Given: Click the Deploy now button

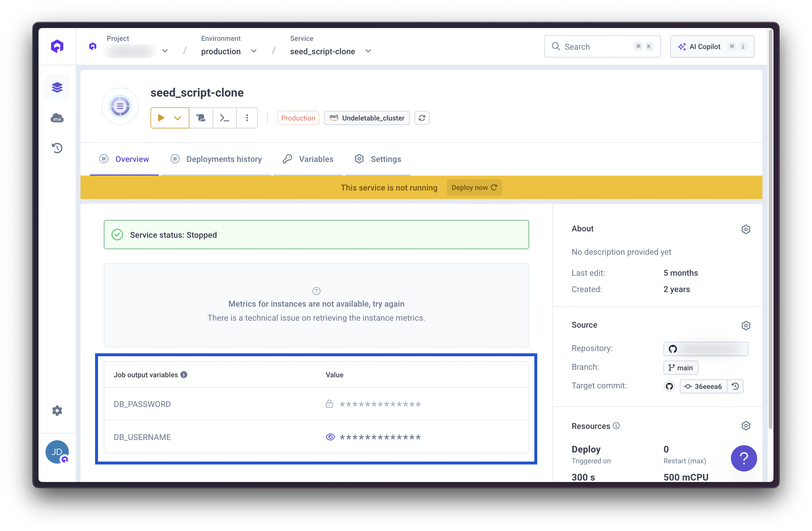Looking at the screenshot, I should coord(474,187).
